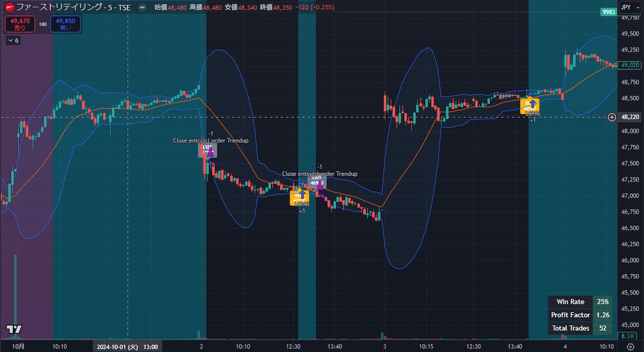Click the Total Trades table cell

571,328
